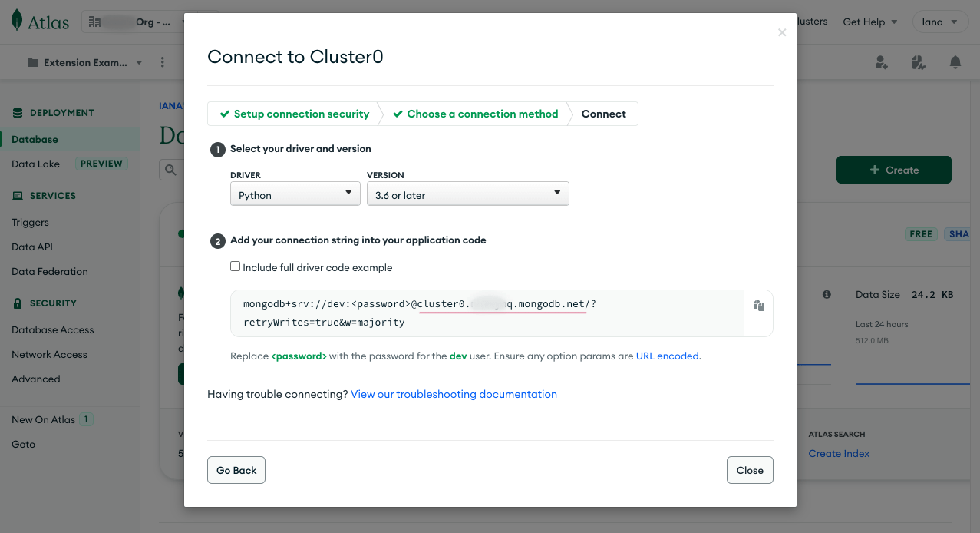This screenshot has height=533, width=980.
Task: Click the activity feed icon
Action: (x=918, y=62)
